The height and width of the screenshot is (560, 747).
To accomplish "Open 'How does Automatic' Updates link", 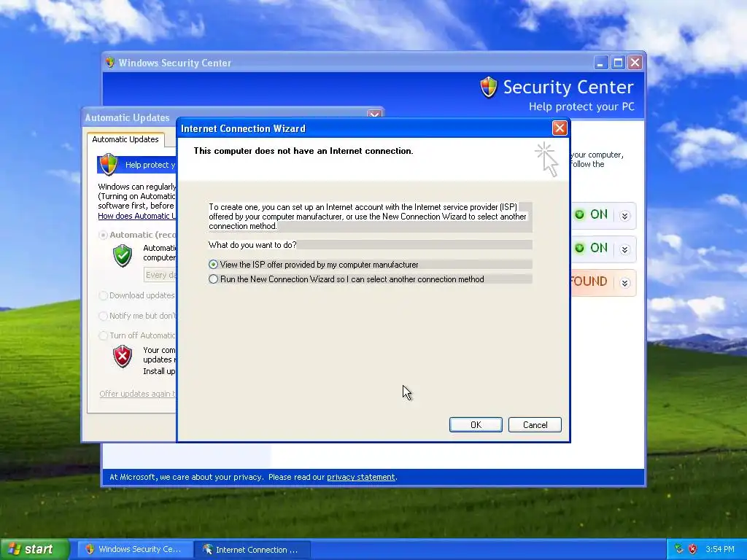I will (x=136, y=216).
